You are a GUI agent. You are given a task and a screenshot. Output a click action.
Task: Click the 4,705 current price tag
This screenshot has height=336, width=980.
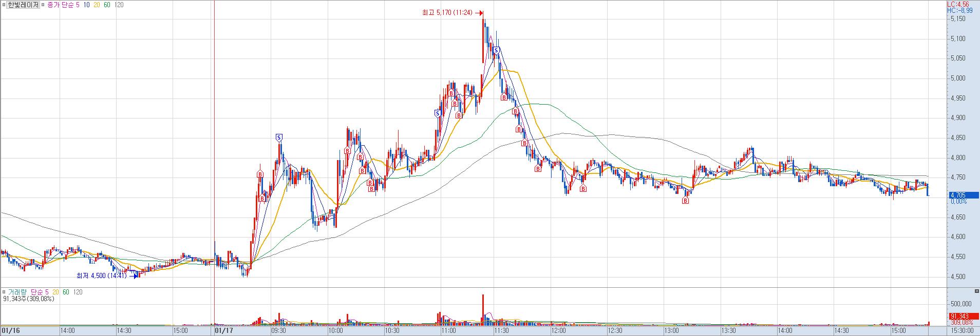(x=964, y=195)
